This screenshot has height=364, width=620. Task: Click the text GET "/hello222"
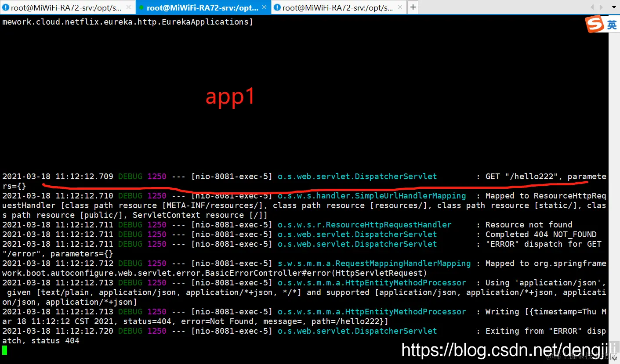[x=522, y=177]
